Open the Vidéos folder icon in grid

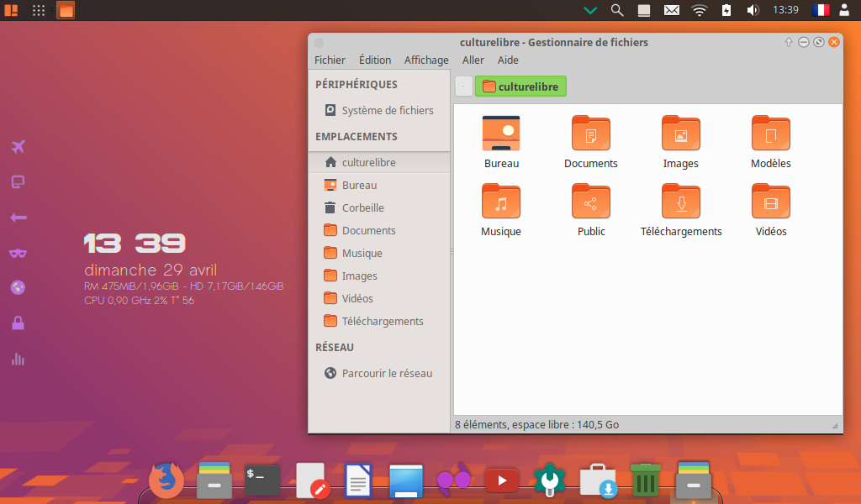point(771,202)
